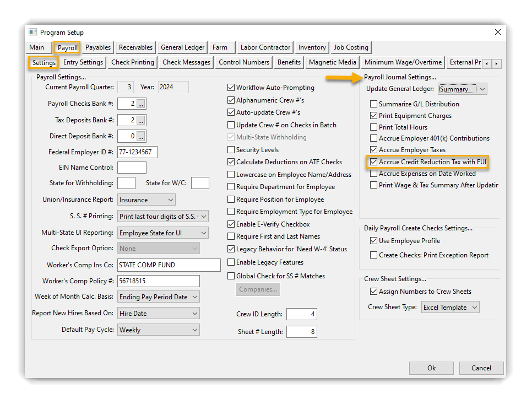Click browse button for Payroll Checks Bank #

141,104
